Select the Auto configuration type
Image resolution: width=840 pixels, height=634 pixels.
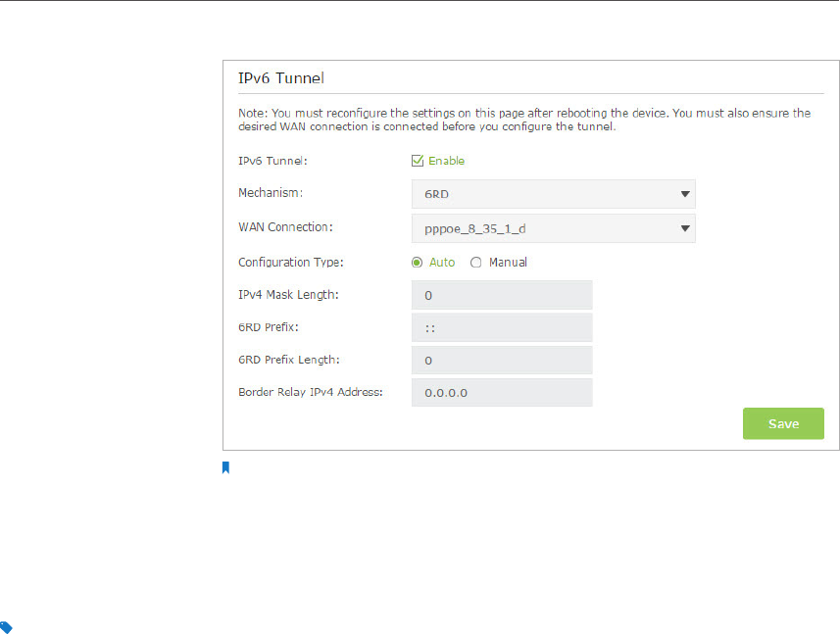418,263
